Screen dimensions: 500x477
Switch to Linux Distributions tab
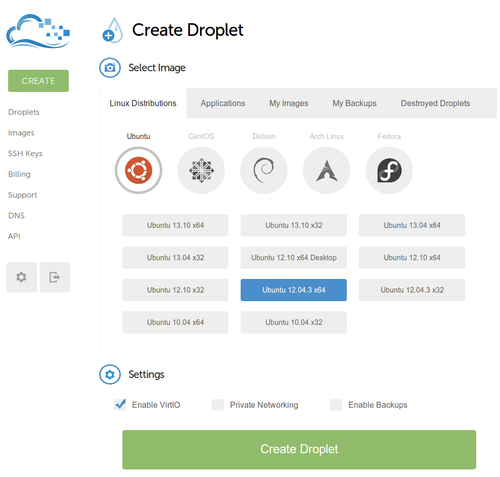pyautogui.click(x=143, y=103)
